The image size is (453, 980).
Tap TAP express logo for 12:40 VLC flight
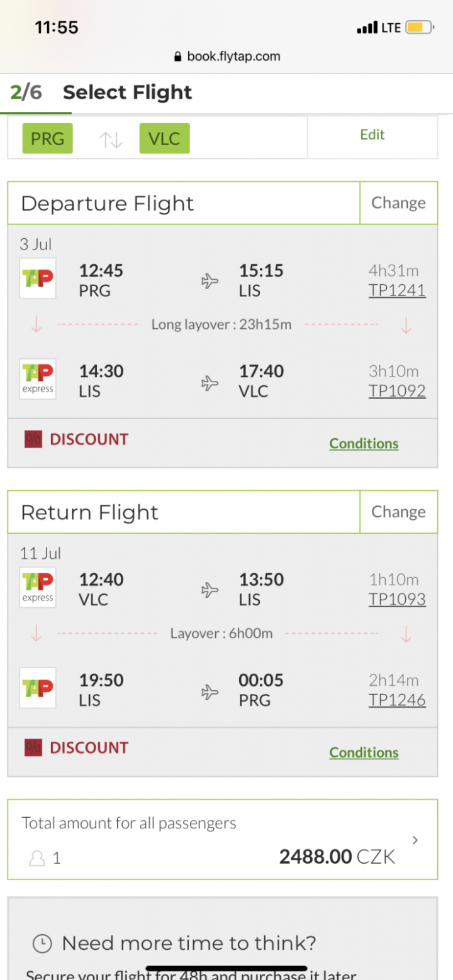(x=38, y=588)
